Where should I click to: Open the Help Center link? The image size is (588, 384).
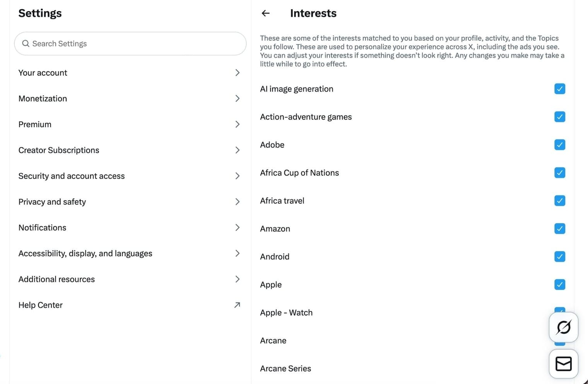(x=40, y=305)
